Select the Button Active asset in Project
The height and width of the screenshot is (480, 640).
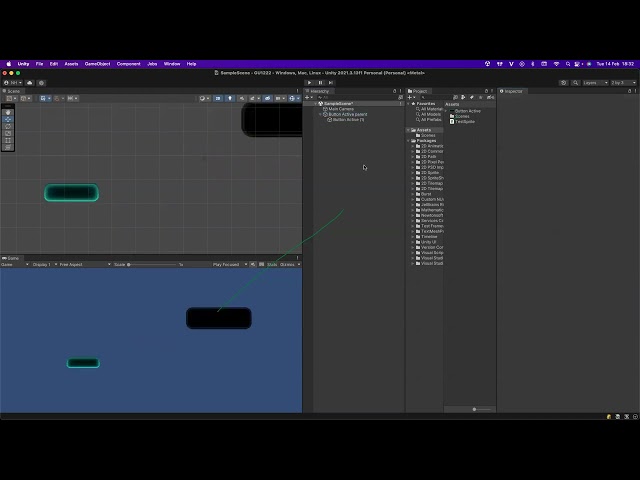(465, 111)
